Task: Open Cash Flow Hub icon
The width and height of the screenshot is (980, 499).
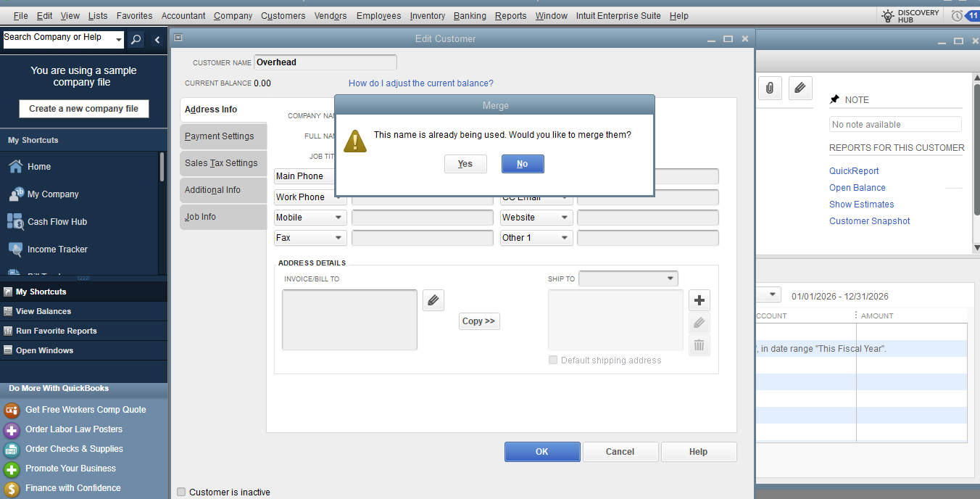Action: pyautogui.click(x=15, y=221)
